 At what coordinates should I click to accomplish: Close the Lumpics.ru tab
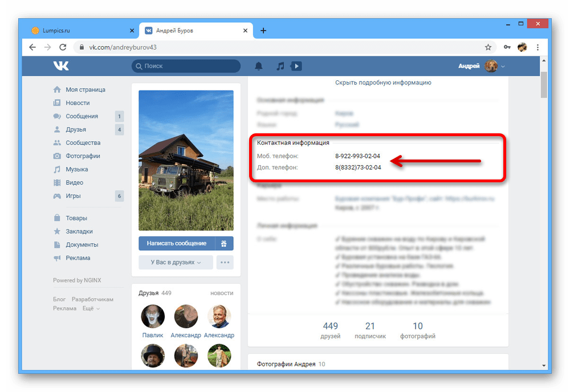[132, 31]
